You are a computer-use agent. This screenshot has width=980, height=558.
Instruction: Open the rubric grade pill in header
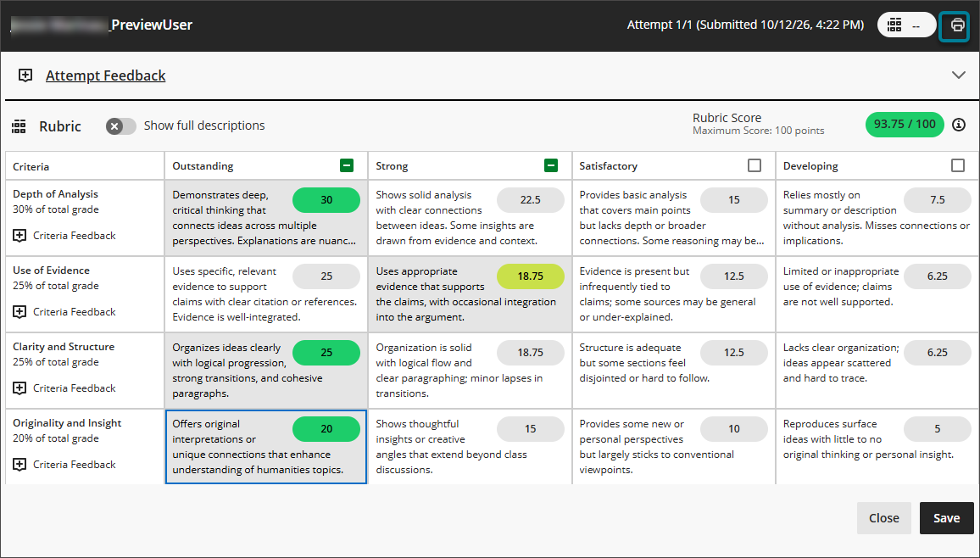point(906,25)
